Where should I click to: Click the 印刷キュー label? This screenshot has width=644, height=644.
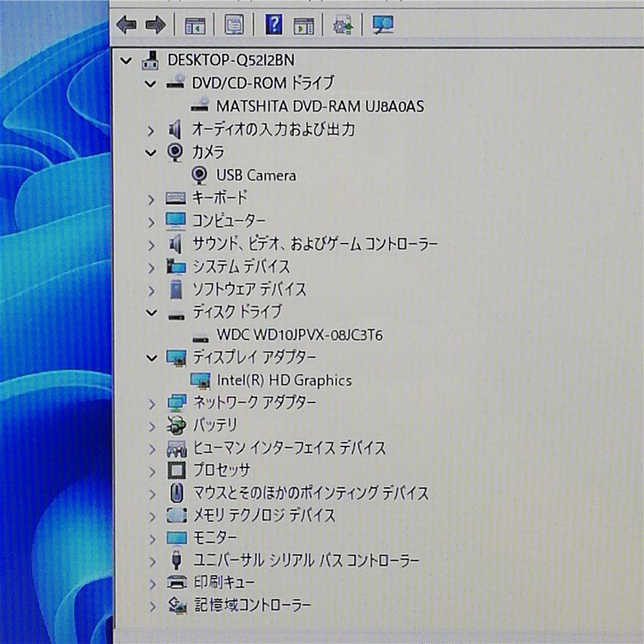pyautogui.click(x=224, y=582)
